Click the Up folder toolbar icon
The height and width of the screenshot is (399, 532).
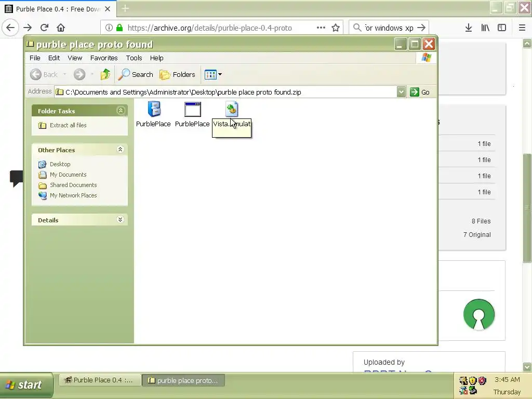click(105, 74)
